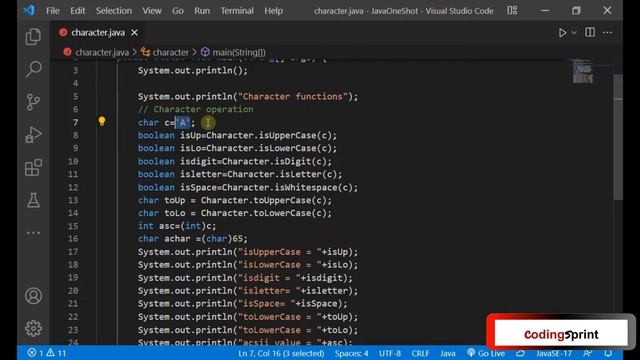Screen dimensions: 640x360
Task: Change indentation via Spaces: 4
Action: coord(351,353)
